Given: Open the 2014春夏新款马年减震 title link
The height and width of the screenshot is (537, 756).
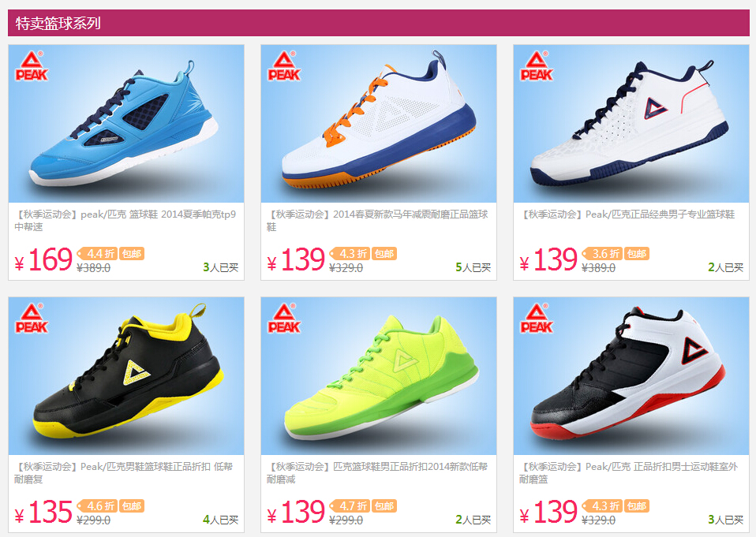Looking at the screenshot, I should tap(377, 220).
